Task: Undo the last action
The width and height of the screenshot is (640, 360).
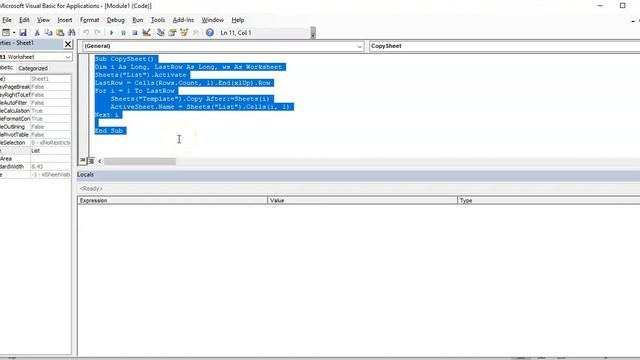Action: 86,33
